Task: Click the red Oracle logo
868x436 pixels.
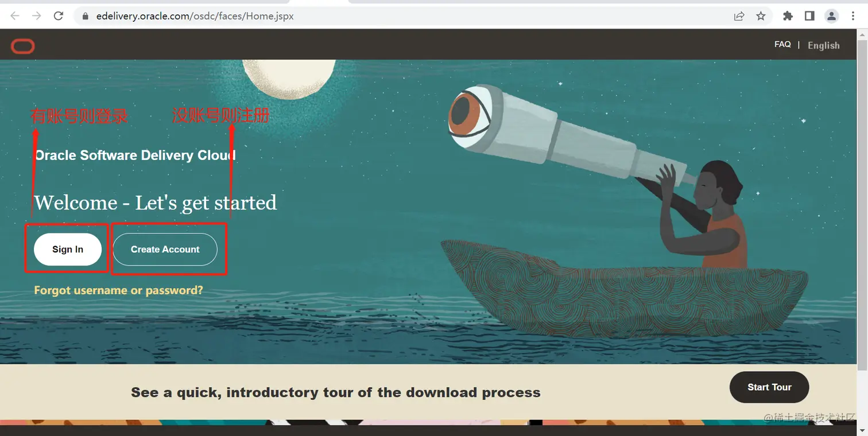Action: 23,46
